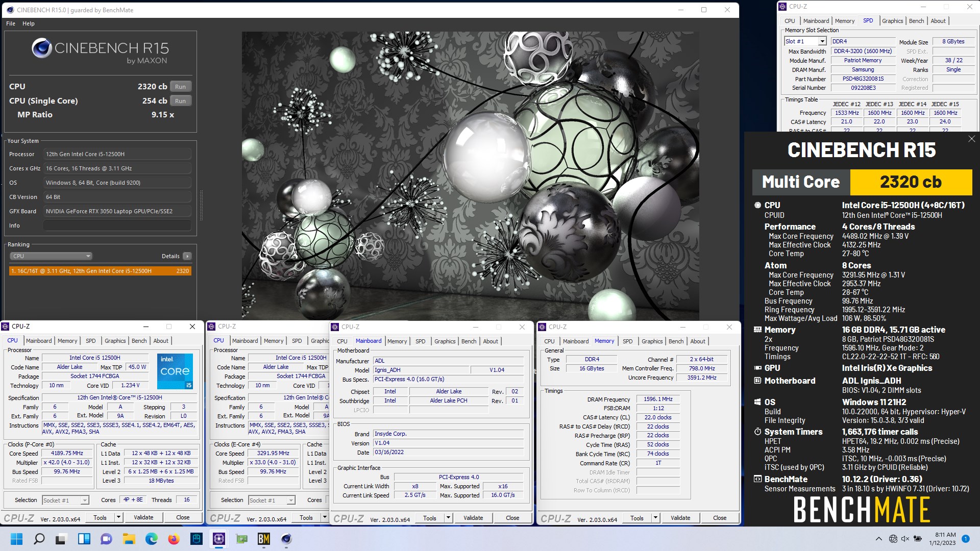The height and width of the screenshot is (551, 980).
Task: Click the muted volume tray icon
Action: pos(905,539)
